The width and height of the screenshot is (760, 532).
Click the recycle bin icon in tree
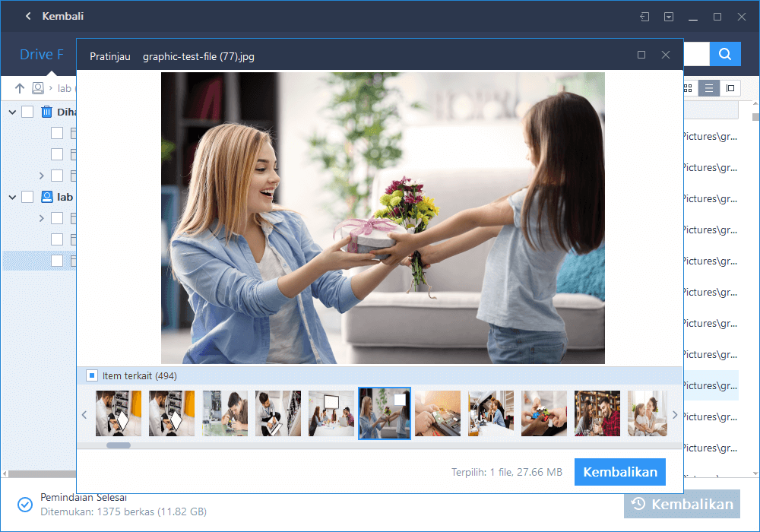(x=47, y=112)
